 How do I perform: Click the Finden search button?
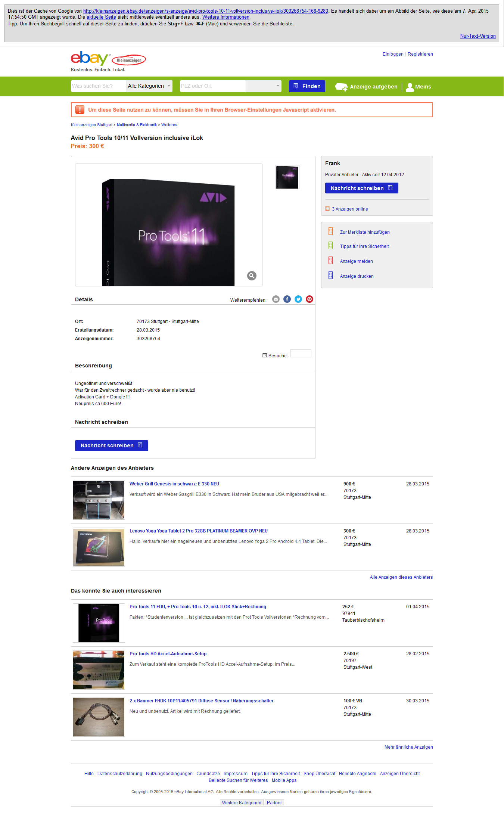pyautogui.click(x=307, y=86)
